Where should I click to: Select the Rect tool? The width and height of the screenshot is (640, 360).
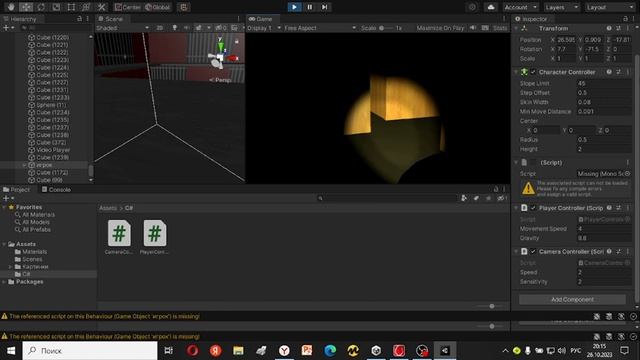[71, 7]
